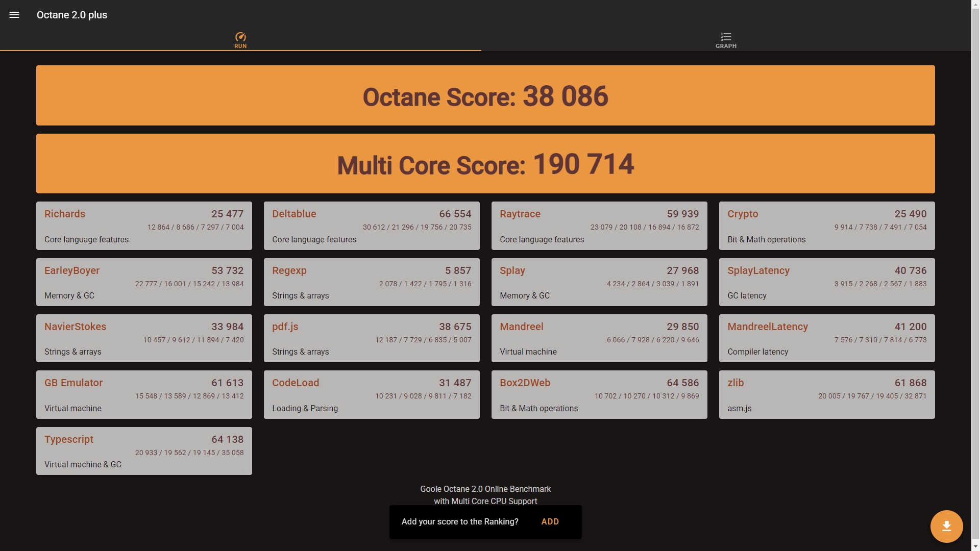Click the speedometer RUN icon

click(240, 37)
